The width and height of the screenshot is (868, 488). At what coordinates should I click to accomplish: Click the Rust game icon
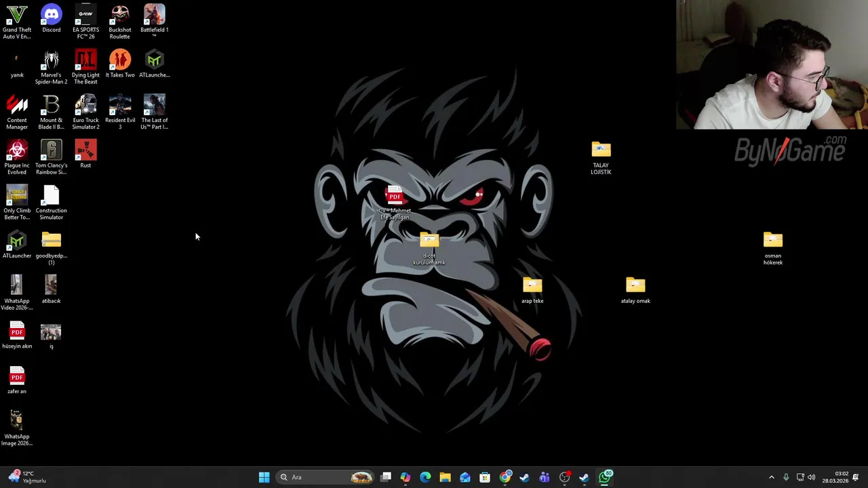(x=85, y=155)
